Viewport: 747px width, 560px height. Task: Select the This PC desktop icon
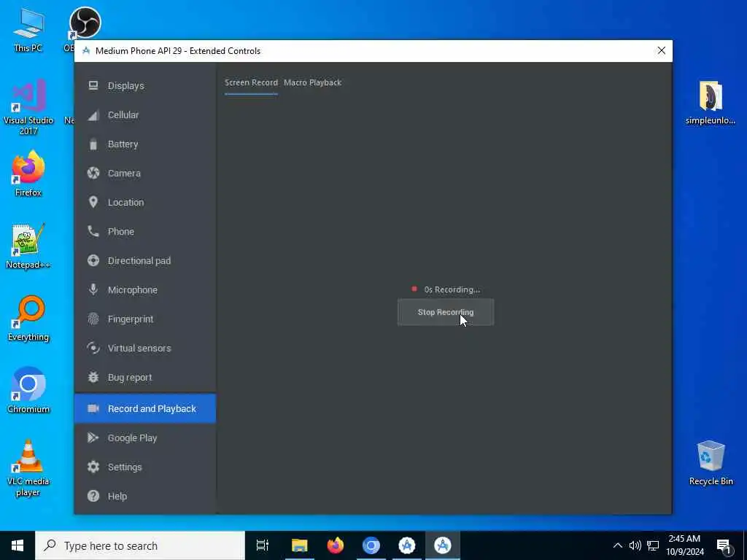[x=28, y=29]
